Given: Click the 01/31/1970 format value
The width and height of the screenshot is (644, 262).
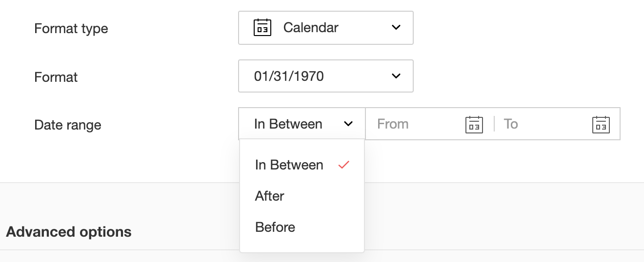Looking at the screenshot, I should click(289, 76).
